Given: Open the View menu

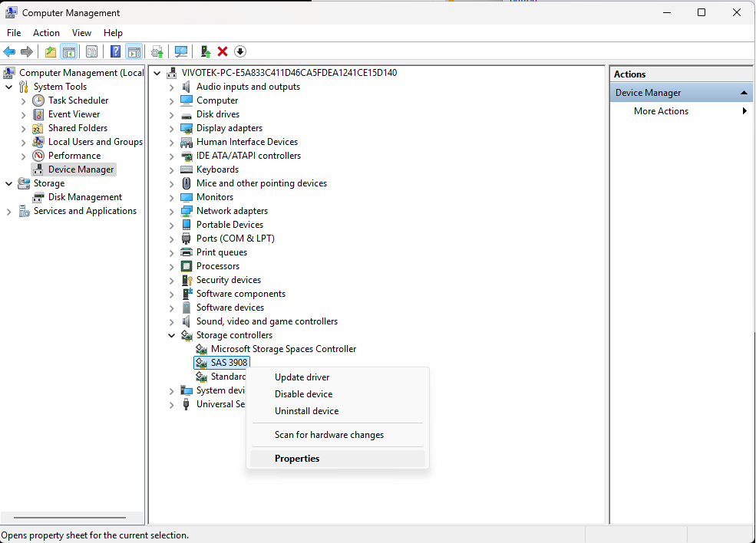Looking at the screenshot, I should [x=81, y=33].
